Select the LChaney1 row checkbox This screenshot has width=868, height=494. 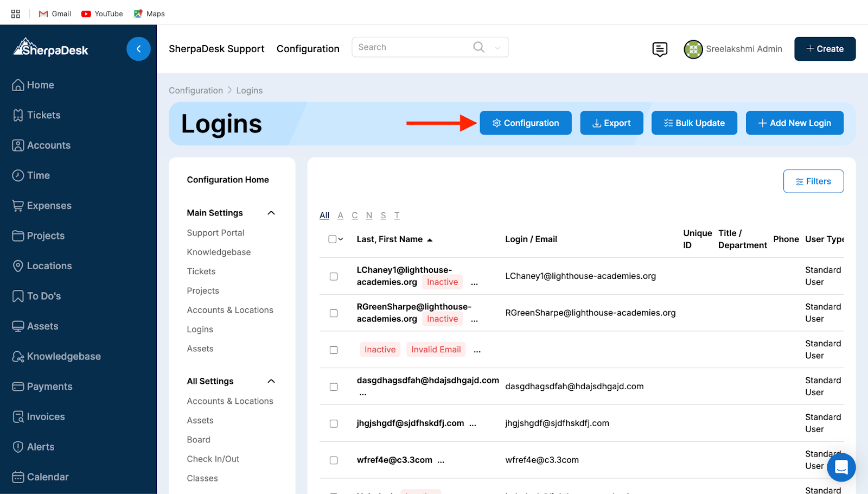[334, 276]
